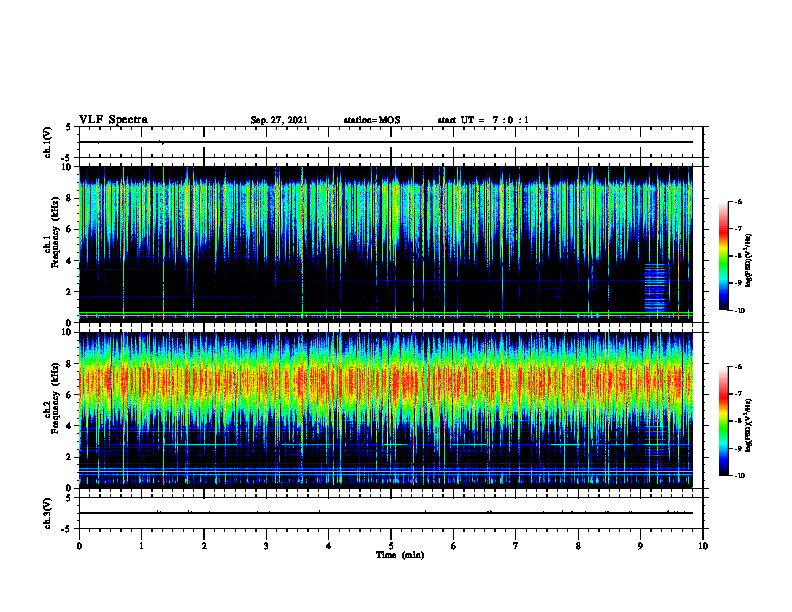Click time axis tick label '8'
The image size is (792, 612).
point(578,546)
